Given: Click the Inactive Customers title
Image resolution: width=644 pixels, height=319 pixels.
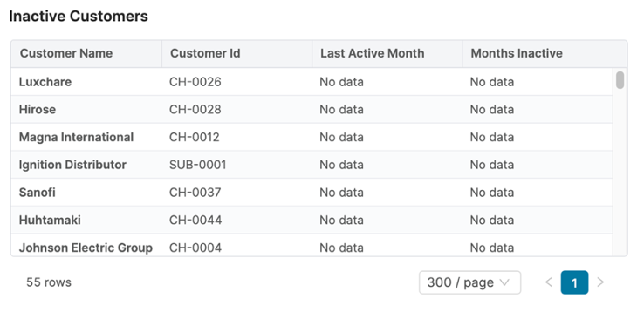Looking at the screenshot, I should 79,16.
